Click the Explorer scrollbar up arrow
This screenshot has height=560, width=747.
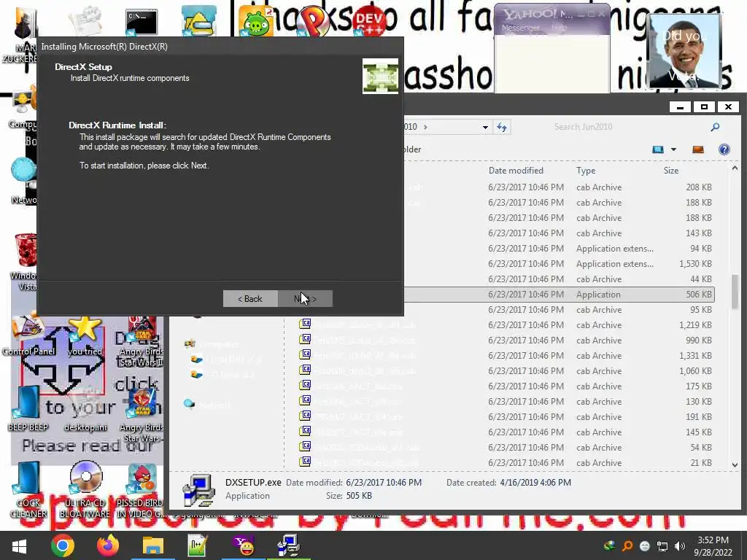[x=735, y=168]
